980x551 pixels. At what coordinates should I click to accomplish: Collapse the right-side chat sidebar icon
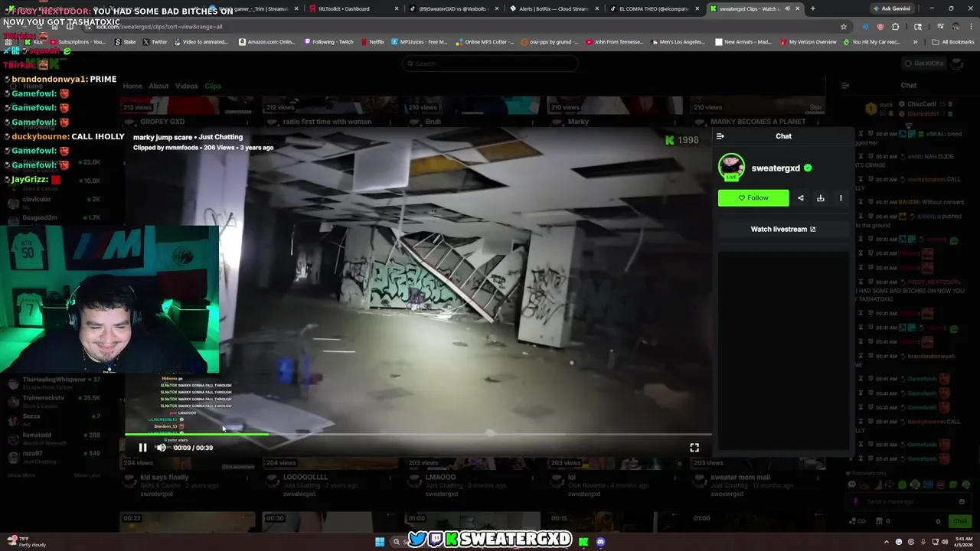point(845,86)
